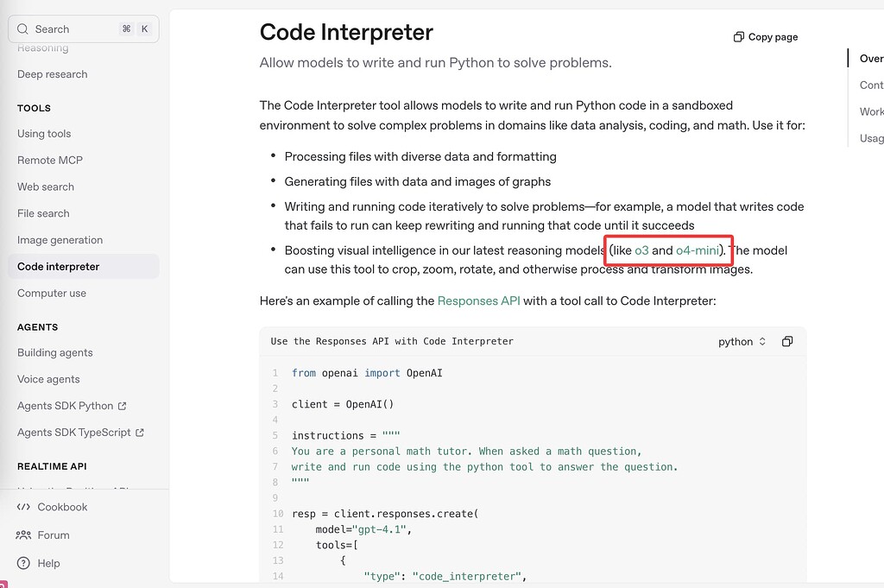
Task: Click the 'from openai import OpenAI' code line
Action: pos(367,373)
